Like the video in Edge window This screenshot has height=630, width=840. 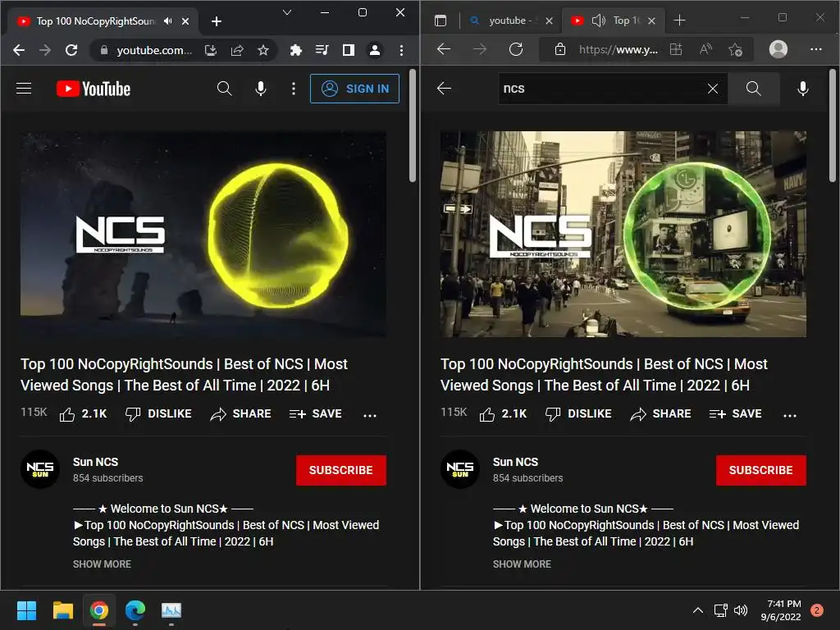coord(503,413)
